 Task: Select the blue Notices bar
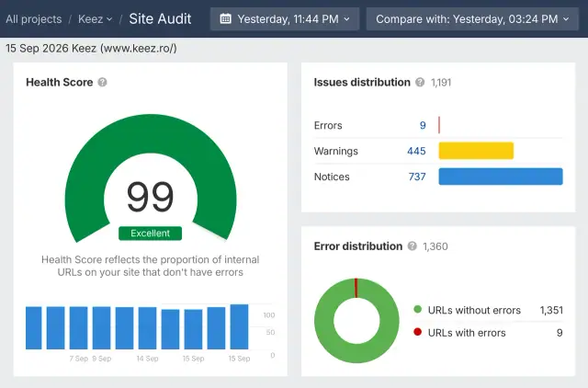click(501, 177)
